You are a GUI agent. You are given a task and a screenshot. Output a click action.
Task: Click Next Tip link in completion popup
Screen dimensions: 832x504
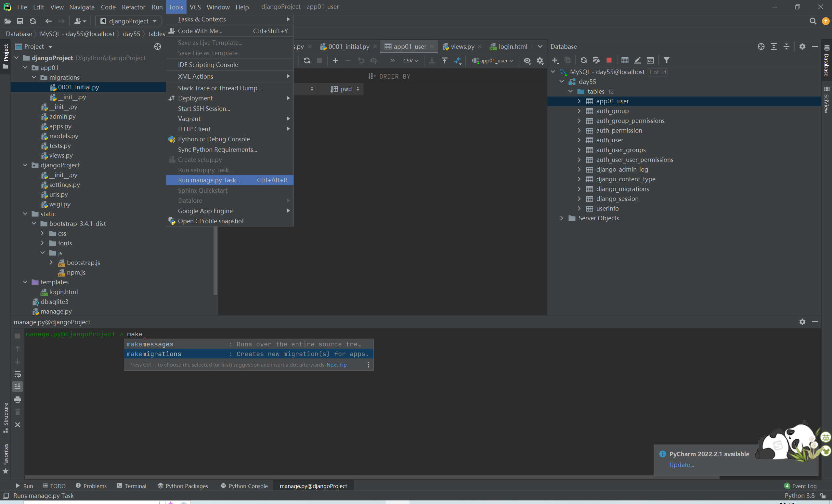(x=336, y=365)
